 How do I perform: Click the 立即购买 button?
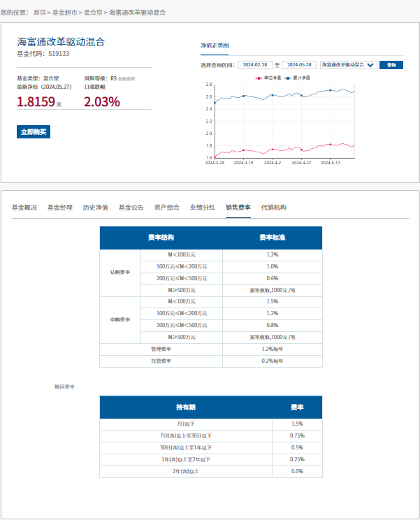coord(34,131)
